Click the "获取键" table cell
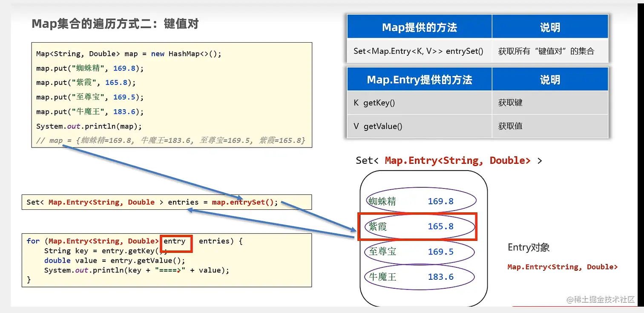Viewport: 644px width, 313px height. click(550, 103)
